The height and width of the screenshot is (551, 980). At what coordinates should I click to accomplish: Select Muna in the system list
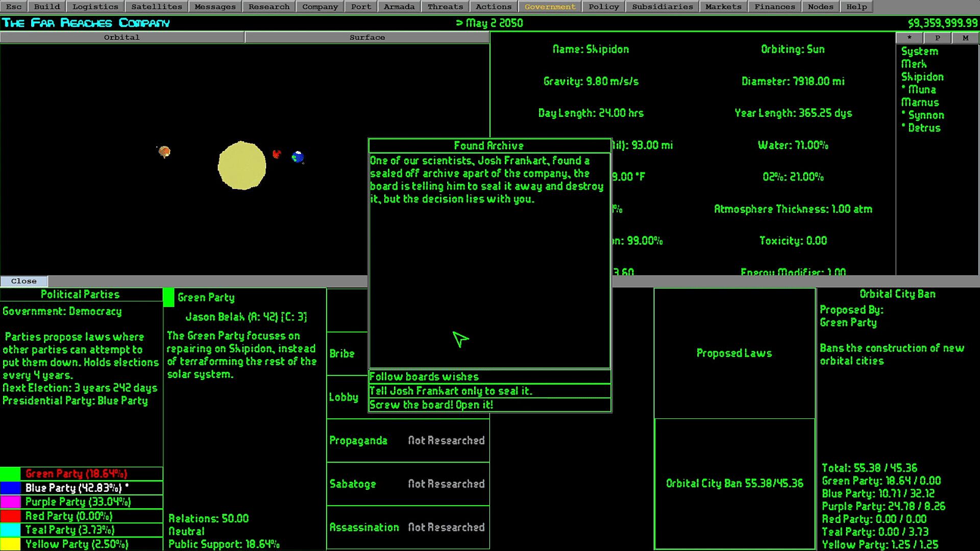pyautogui.click(x=921, y=90)
